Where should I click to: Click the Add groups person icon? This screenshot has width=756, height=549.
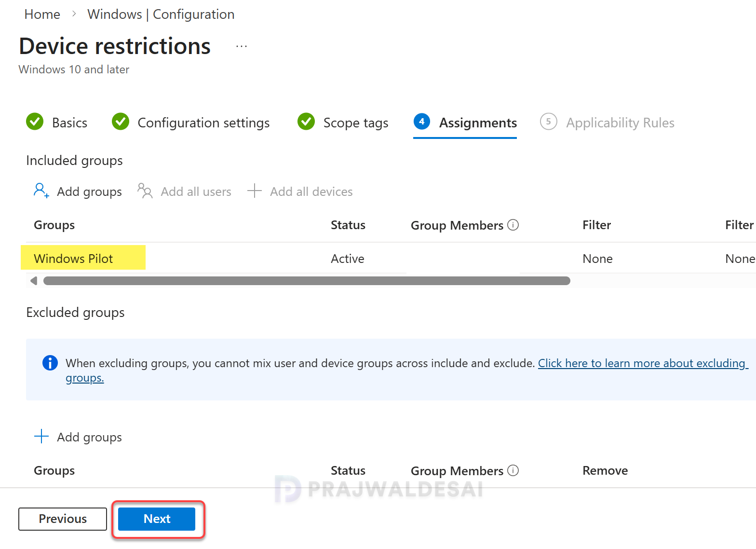(41, 191)
